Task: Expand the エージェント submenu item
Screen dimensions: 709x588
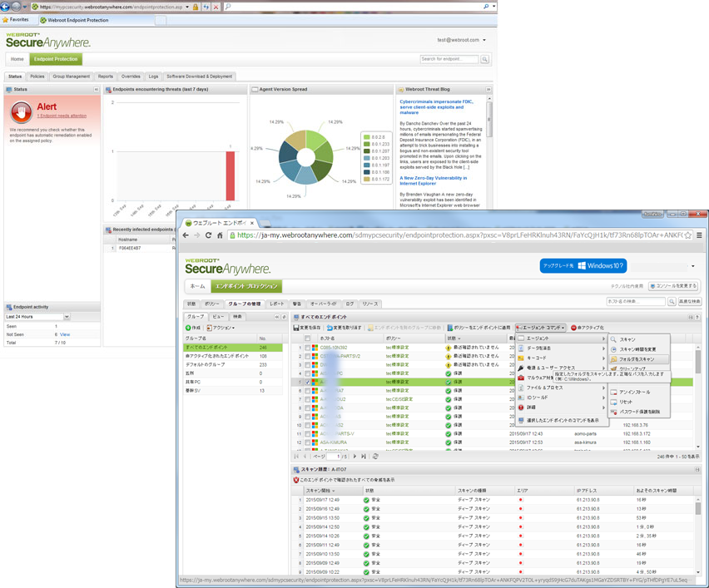Action: pyautogui.click(x=562, y=338)
